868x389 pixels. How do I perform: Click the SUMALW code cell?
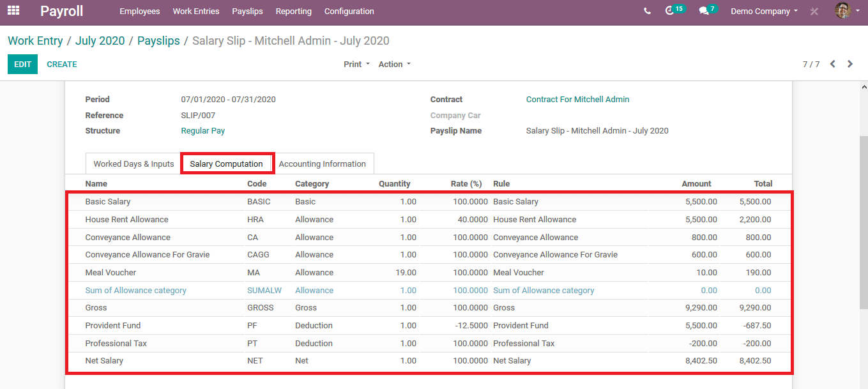point(264,291)
